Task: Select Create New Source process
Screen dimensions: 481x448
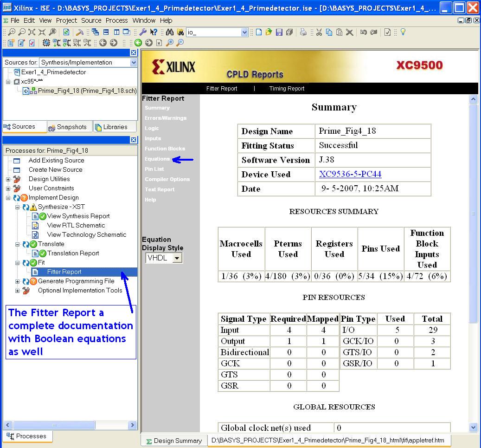Action: coord(55,170)
